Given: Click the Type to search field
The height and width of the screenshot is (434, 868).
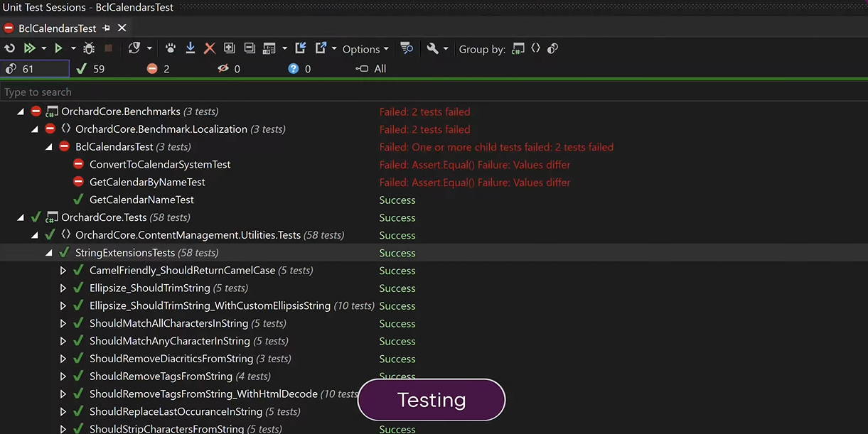Looking at the screenshot, I should (x=213, y=92).
